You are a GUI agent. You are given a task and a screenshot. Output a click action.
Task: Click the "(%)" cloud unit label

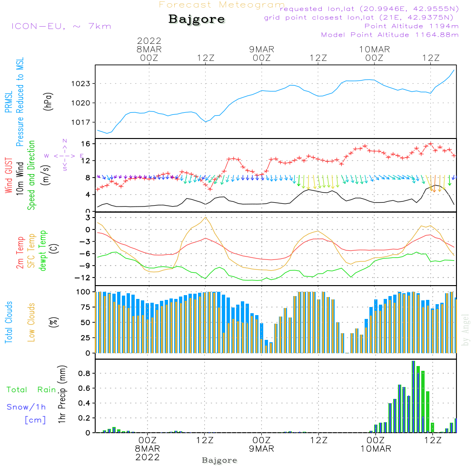point(54,322)
